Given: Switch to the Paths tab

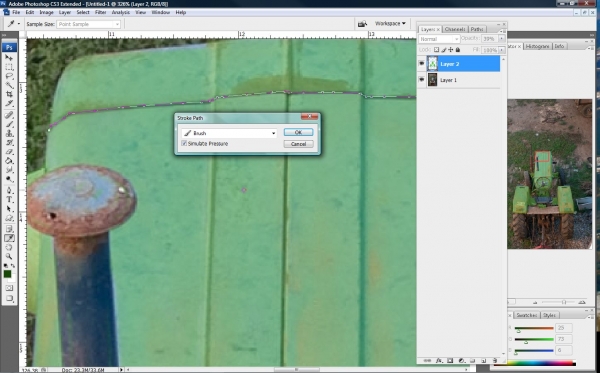Looking at the screenshot, I should [476, 29].
